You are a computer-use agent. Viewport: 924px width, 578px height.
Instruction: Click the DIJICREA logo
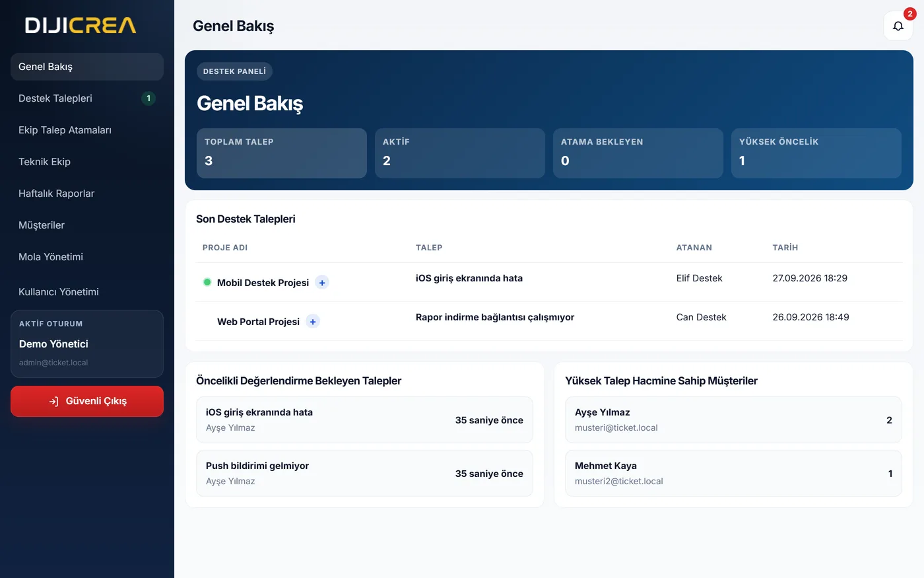(81, 25)
